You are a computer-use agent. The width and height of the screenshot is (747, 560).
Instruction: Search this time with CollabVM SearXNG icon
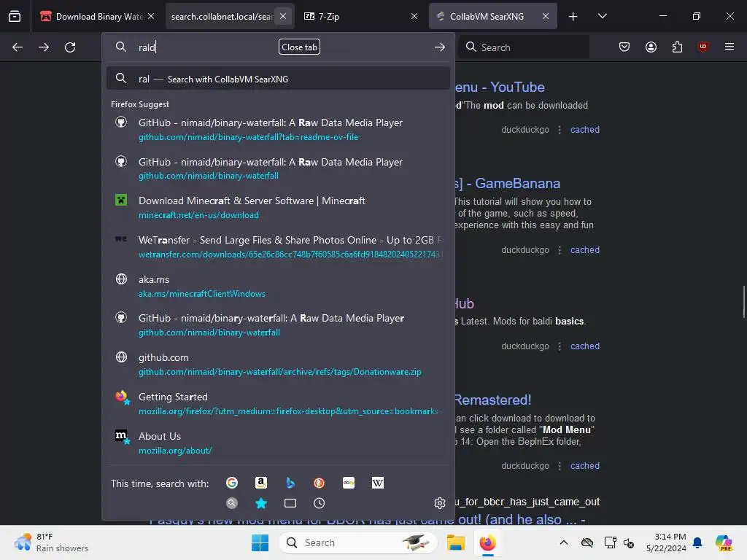(232, 503)
